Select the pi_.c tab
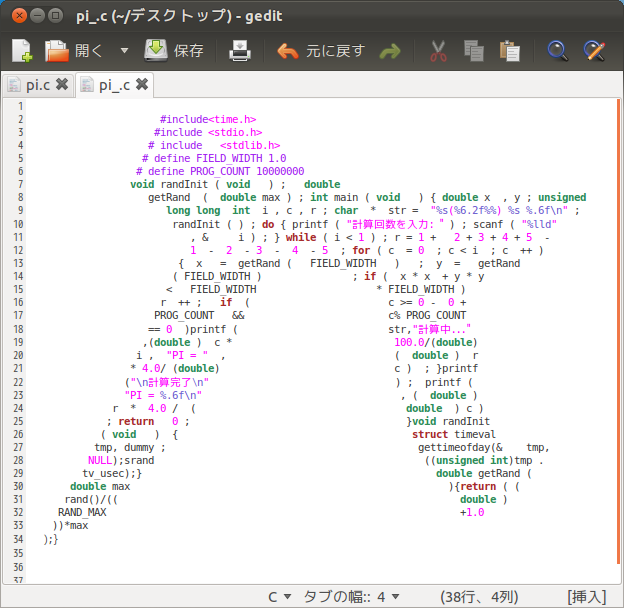The width and height of the screenshot is (624, 608). click(115, 85)
